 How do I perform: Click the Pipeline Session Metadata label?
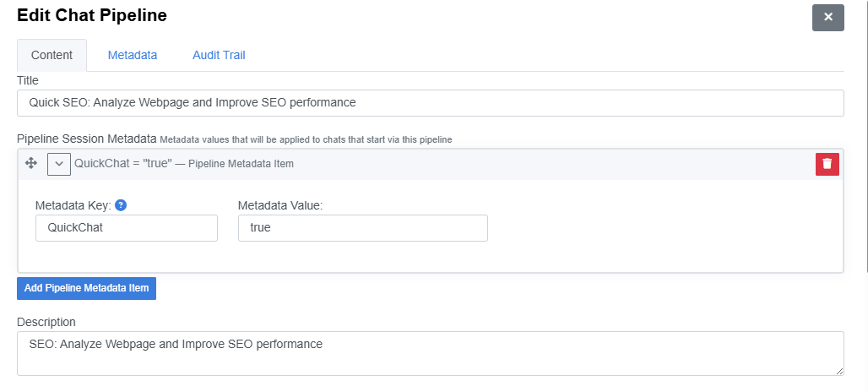(x=86, y=139)
